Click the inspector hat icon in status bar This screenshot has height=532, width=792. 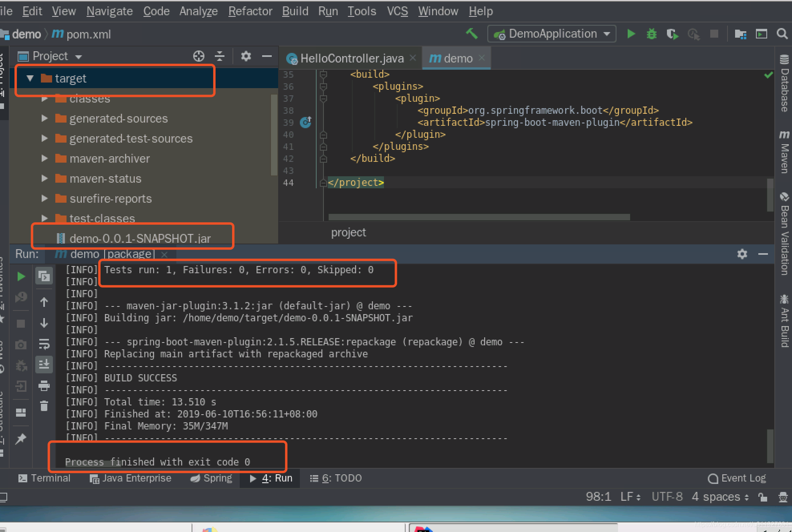[x=783, y=497]
